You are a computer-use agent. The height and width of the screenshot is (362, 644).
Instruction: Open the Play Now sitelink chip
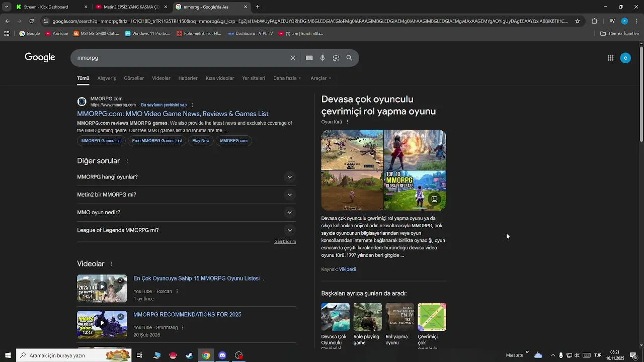click(201, 141)
